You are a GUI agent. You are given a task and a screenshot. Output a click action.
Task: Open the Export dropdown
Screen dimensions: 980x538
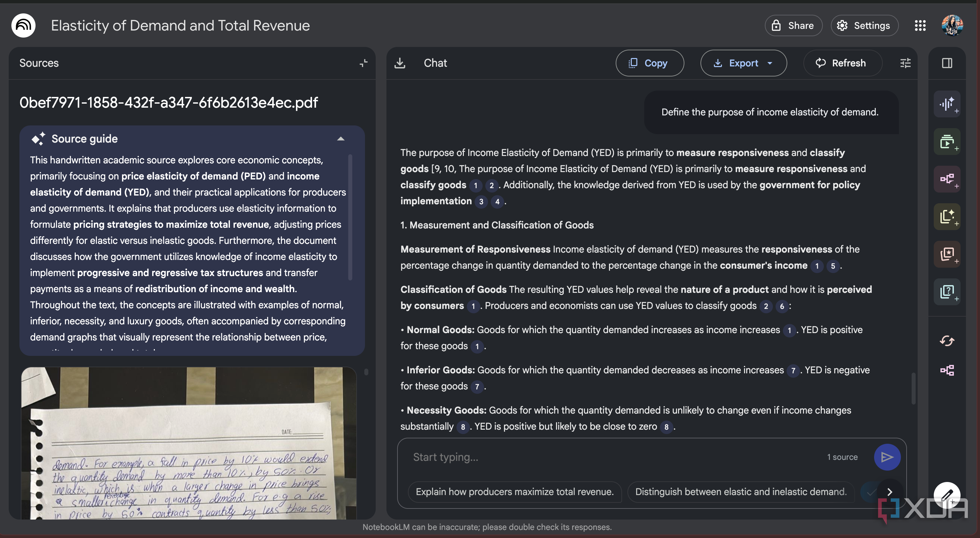743,63
